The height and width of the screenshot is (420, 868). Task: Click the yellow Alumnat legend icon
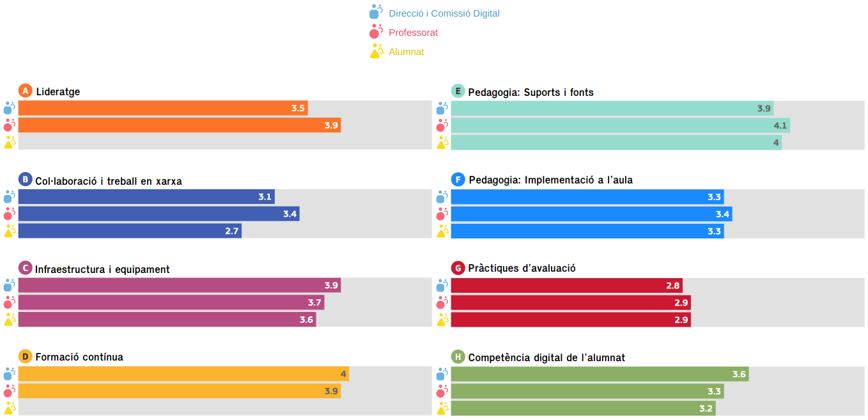tap(376, 51)
